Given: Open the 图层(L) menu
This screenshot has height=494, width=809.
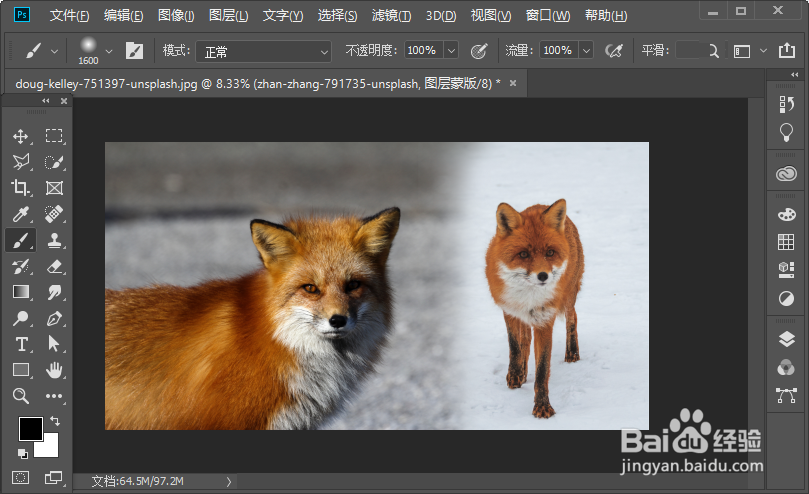Looking at the screenshot, I should 229,15.
